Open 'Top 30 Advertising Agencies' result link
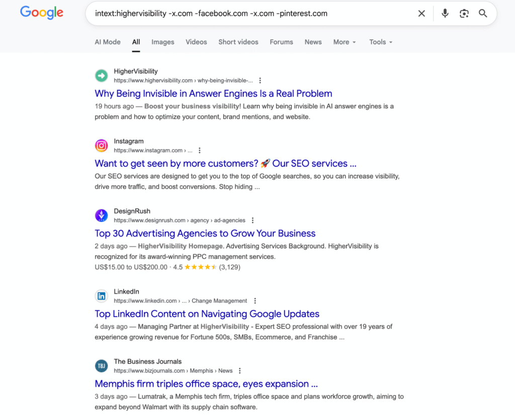515x420 pixels. (x=205, y=233)
